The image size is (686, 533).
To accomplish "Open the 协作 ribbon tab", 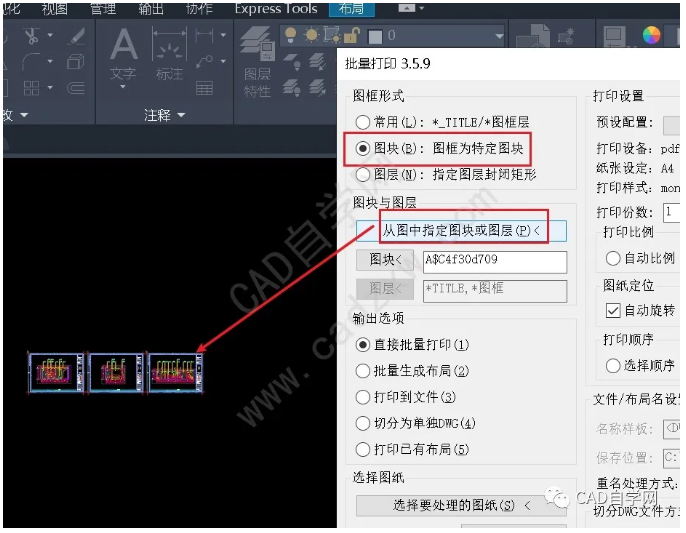I will pos(199,9).
